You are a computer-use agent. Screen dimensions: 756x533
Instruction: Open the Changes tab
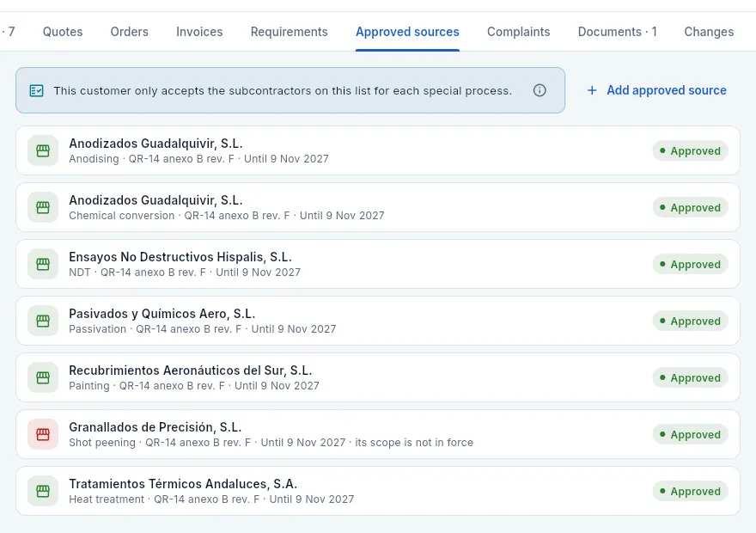[709, 32]
